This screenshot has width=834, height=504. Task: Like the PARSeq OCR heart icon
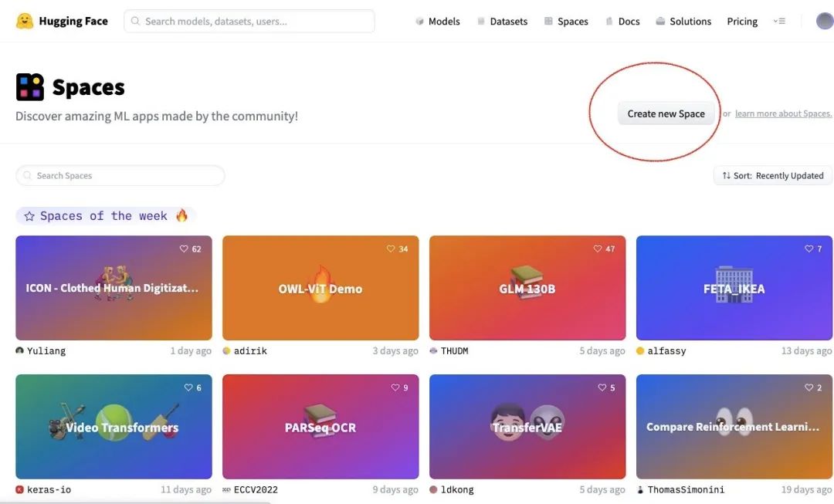click(395, 387)
